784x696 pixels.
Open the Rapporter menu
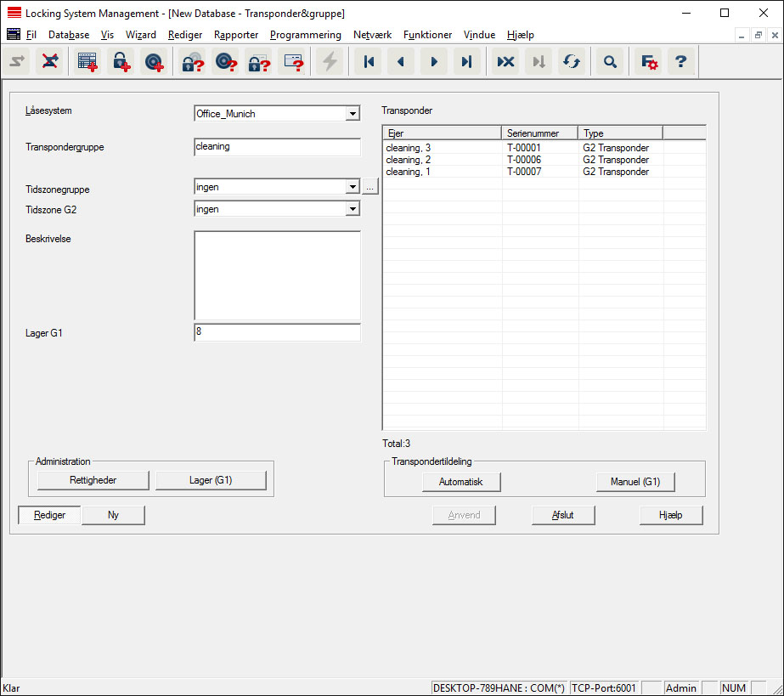point(236,35)
